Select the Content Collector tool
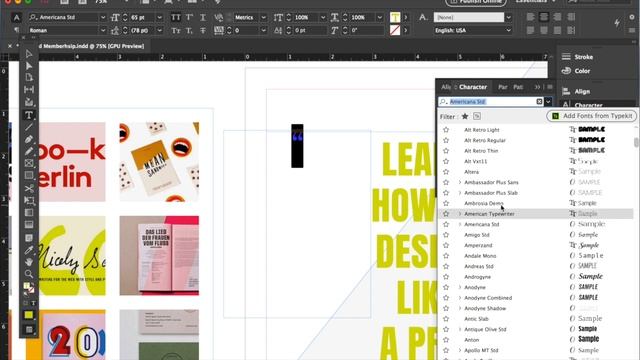 pos(29,102)
